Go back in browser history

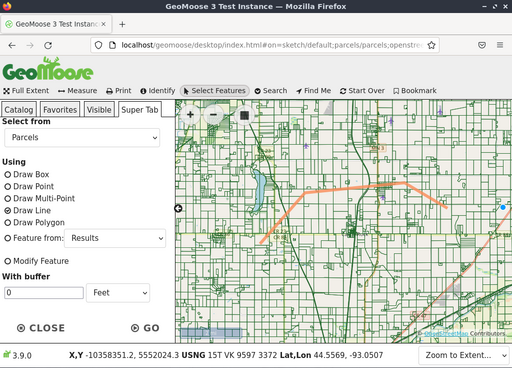coord(12,45)
